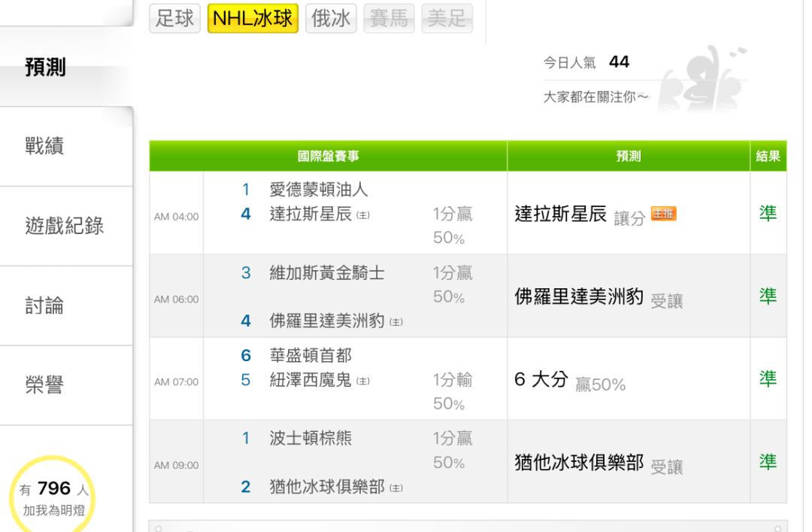812x532 pixels.
Task: Switch to the 足球 tab
Action: 174,19
